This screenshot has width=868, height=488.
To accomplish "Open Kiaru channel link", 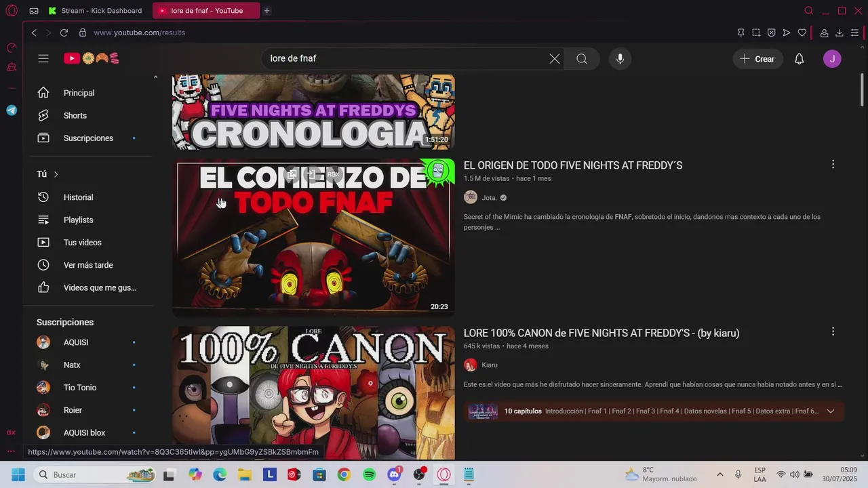I will click(490, 365).
